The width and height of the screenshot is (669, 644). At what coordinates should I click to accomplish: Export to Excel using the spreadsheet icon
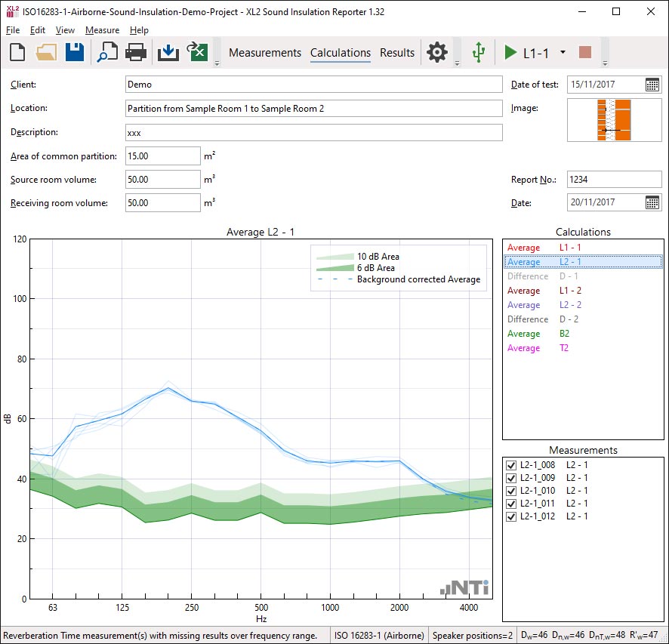tap(197, 52)
